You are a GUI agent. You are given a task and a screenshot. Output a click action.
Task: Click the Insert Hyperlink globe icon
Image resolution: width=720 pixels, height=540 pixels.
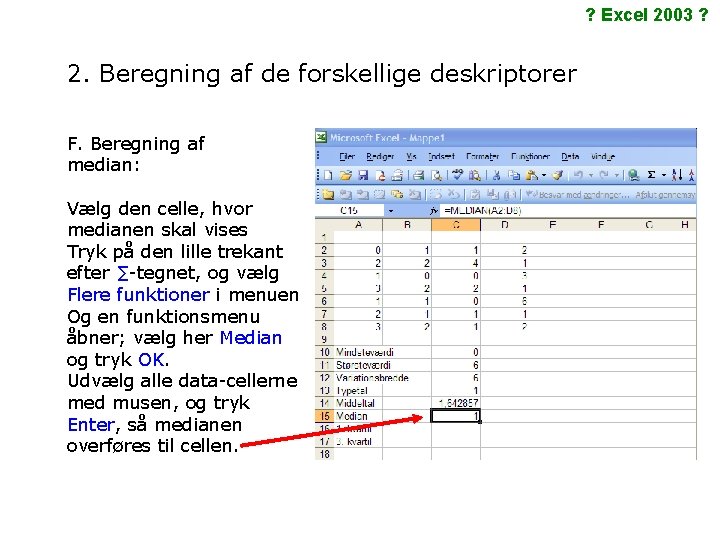click(634, 175)
